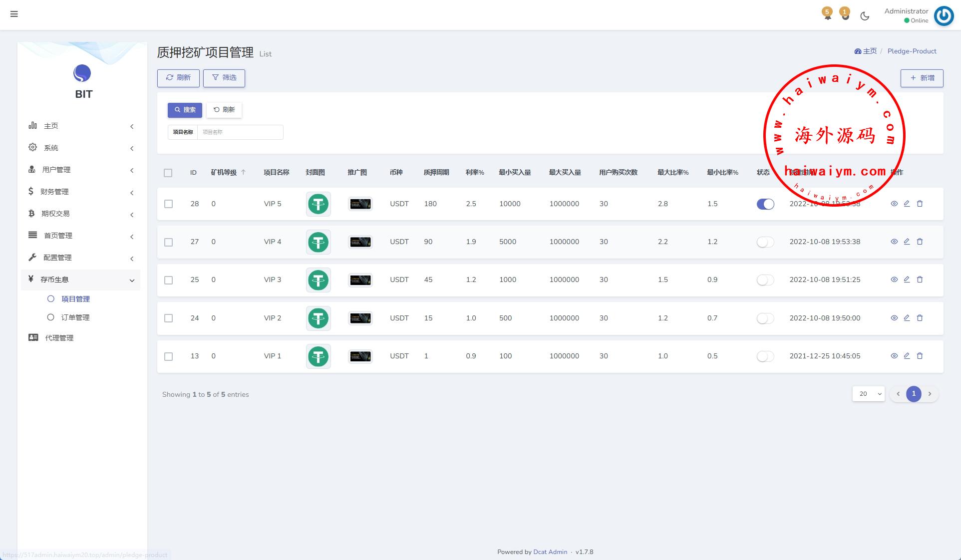Delete VIP 1 row trash icon
The height and width of the screenshot is (560, 961).
coord(920,356)
